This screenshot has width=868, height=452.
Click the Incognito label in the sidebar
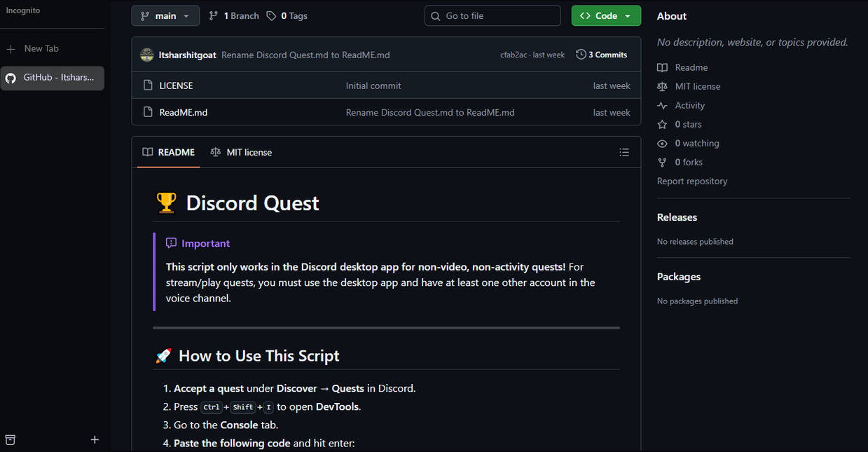(x=23, y=11)
